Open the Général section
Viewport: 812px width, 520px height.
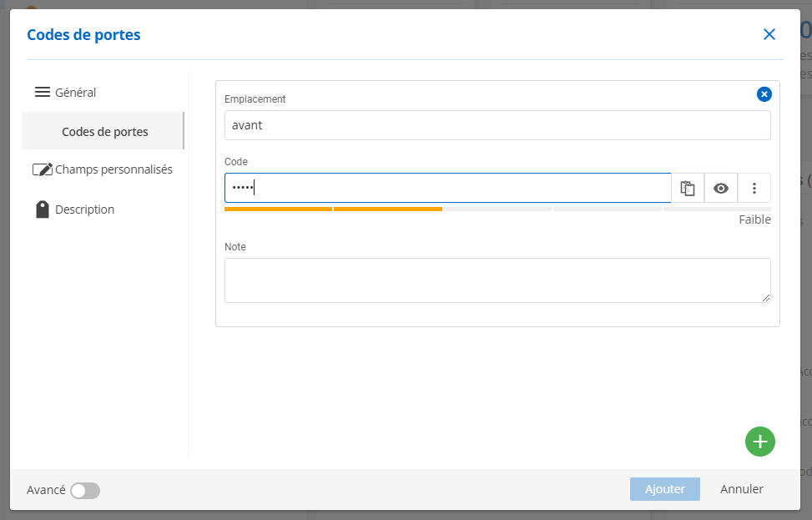click(x=75, y=93)
